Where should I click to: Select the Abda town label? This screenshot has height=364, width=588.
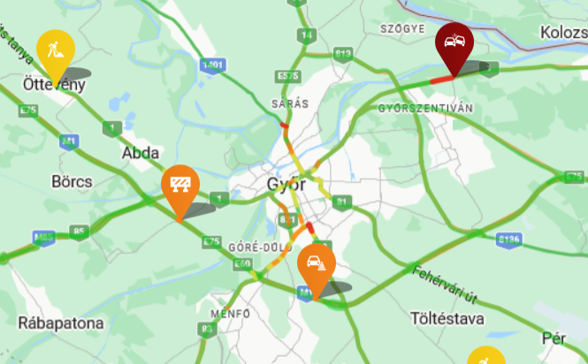pyautogui.click(x=141, y=153)
